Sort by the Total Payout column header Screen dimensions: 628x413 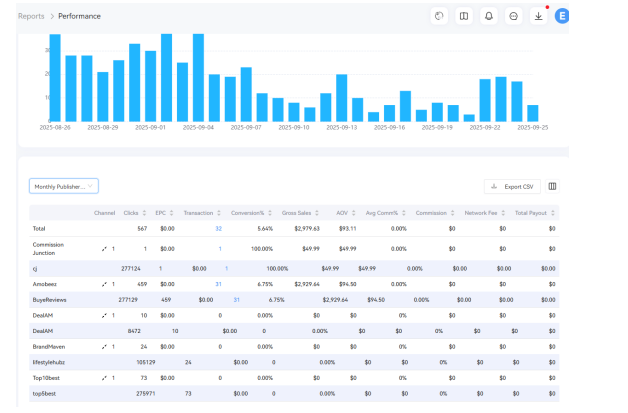coord(535,213)
